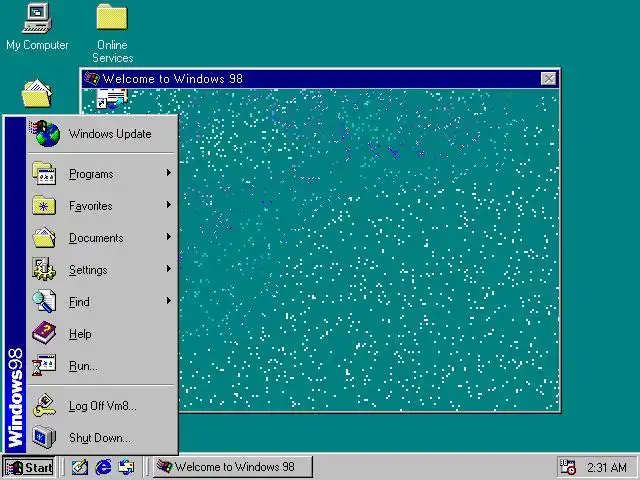Expand the Favorites submenu arrow
This screenshot has width=640, height=480.
(169, 205)
